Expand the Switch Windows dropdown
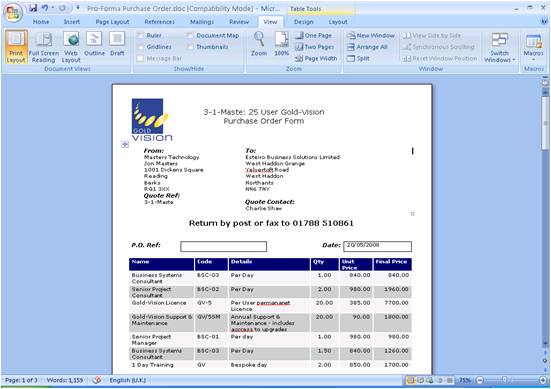Viewport: 551px width, 389px height. click(x=499, y=48)
